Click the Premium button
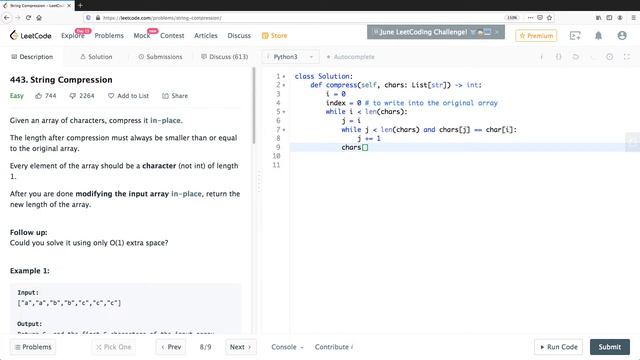The height and width of the screenshot is (360, 640). pyautogui.click(x=536, y=36)
